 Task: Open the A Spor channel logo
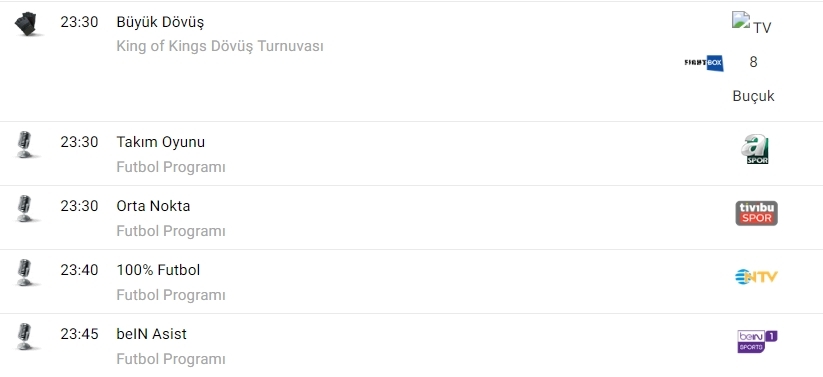[x=755, y=150]
